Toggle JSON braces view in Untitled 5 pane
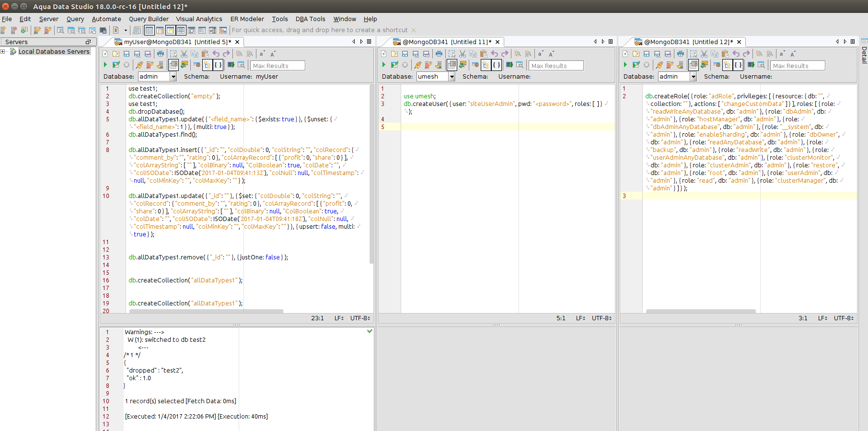The image size is (868, 431). tap(218, 65)
